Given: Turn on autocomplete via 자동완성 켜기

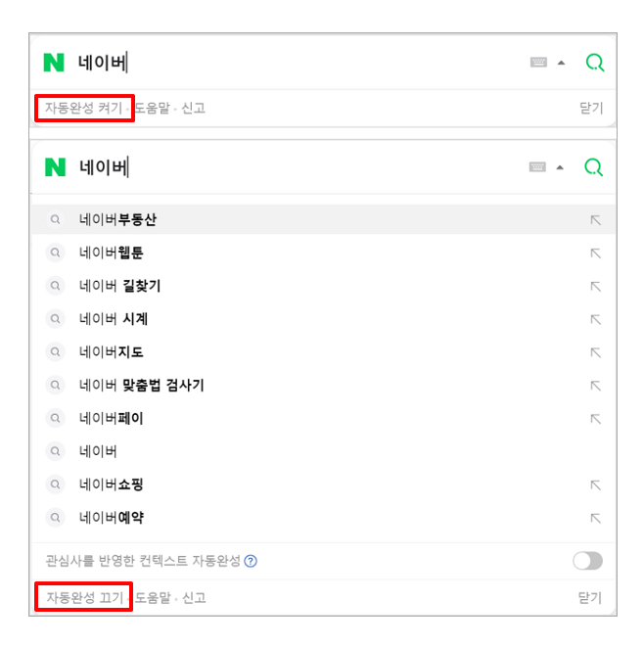Looking at the screenshot, I should coord(83,108).
